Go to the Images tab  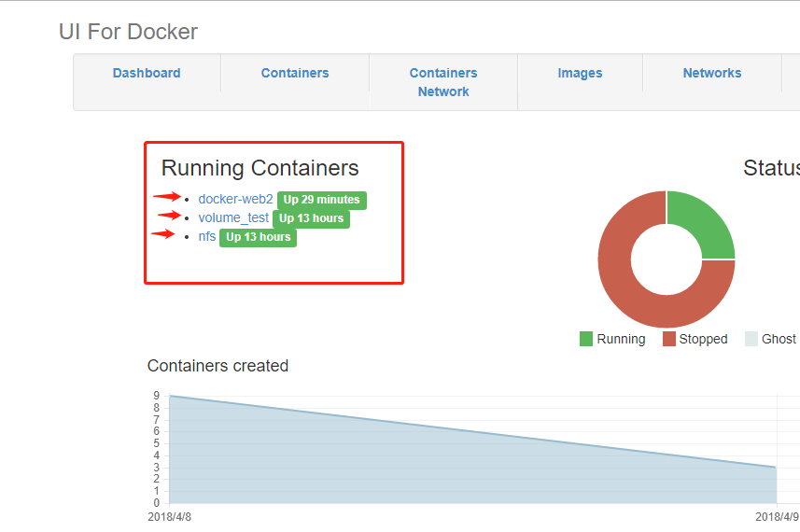(580, 73)
